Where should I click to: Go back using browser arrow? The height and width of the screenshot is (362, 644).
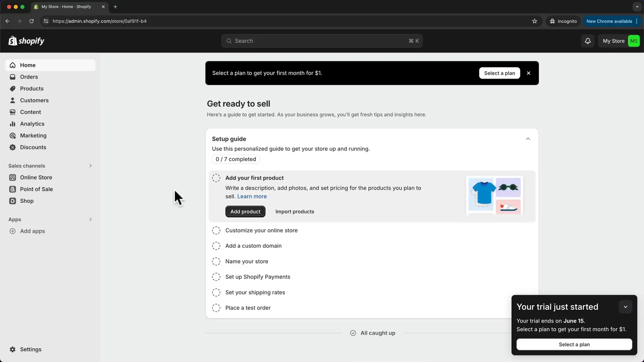[8, 21]
